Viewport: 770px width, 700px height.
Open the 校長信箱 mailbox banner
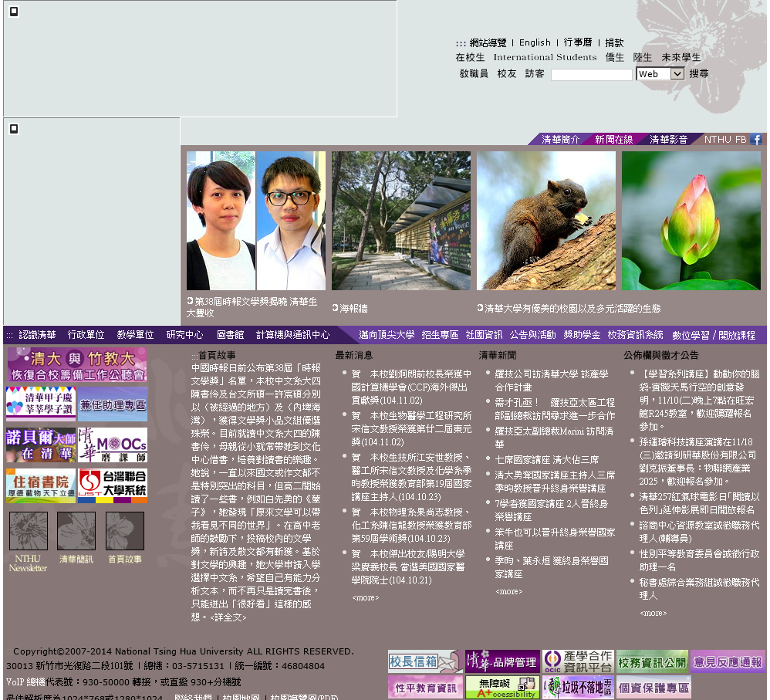pos(425,661)
